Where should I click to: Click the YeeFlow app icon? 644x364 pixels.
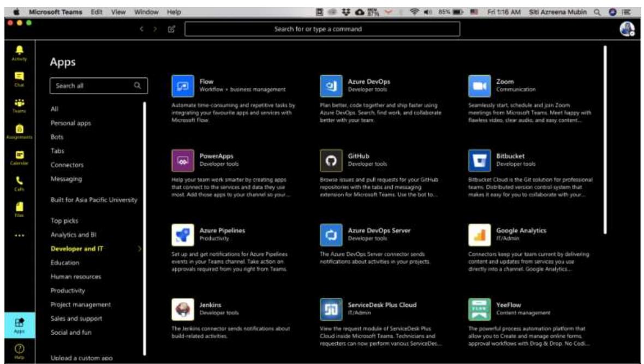pos(479,309)
